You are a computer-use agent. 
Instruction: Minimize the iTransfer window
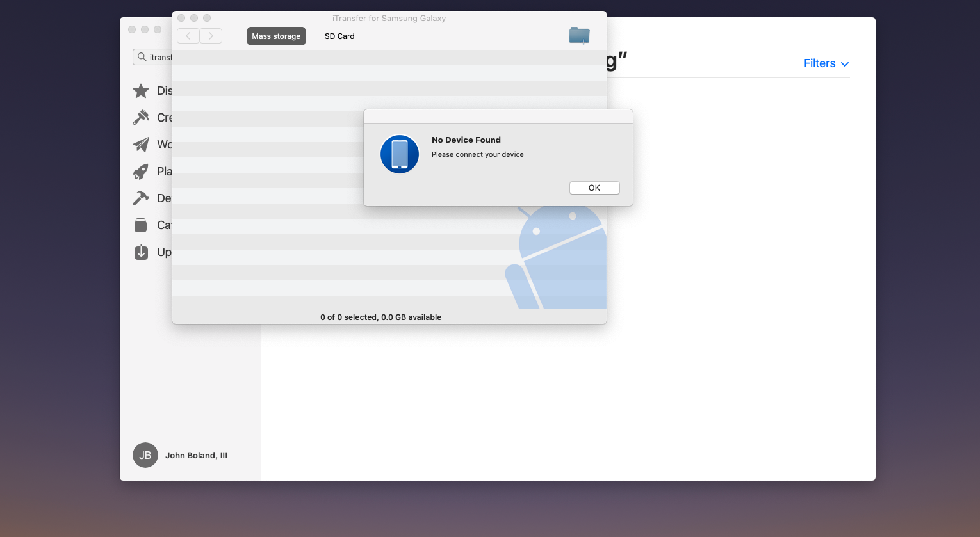point(194,18)
